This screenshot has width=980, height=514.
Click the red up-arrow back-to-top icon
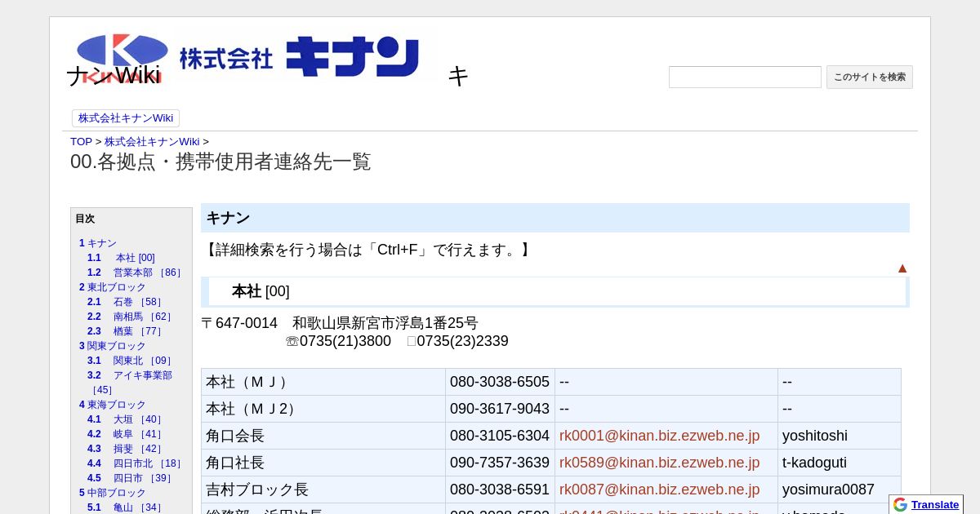902,268
